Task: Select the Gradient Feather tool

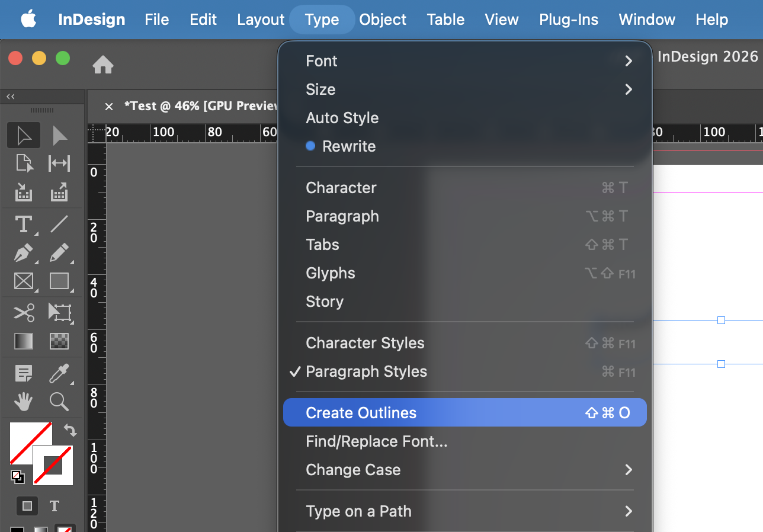Action: pyautogui.click(x=59, y=341)
